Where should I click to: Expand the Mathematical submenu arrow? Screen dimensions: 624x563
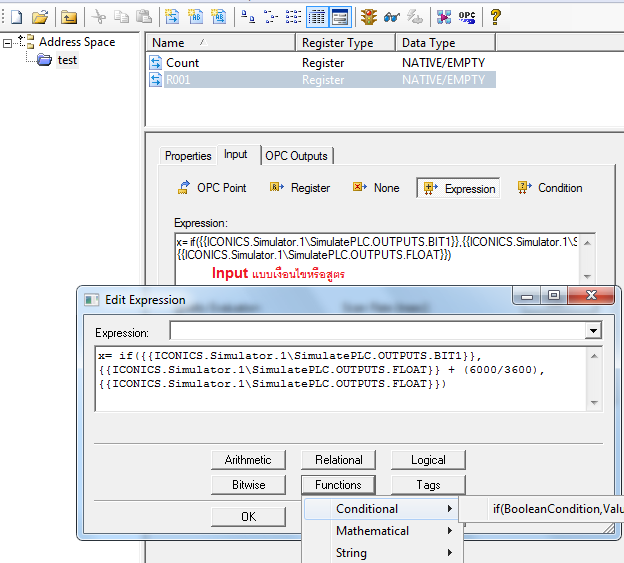pyautogui.click(x=450, y=530)
